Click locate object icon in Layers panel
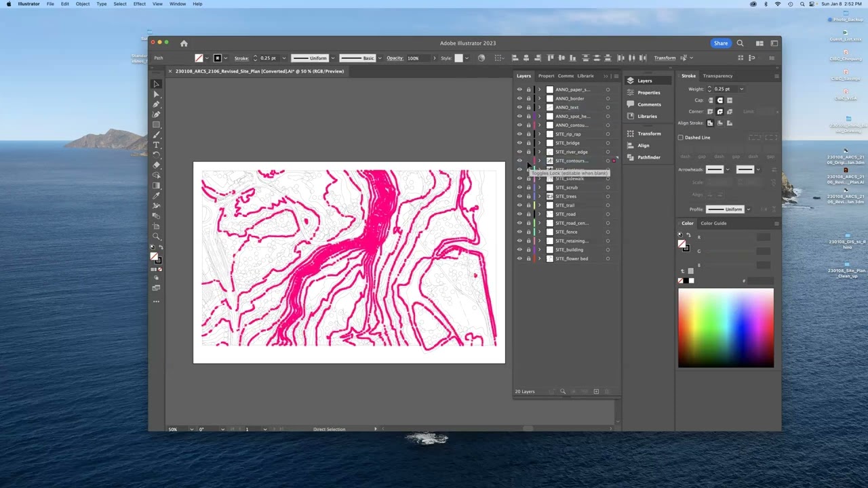This screenshot has width=868, height=488. click(x=562, y=392)
